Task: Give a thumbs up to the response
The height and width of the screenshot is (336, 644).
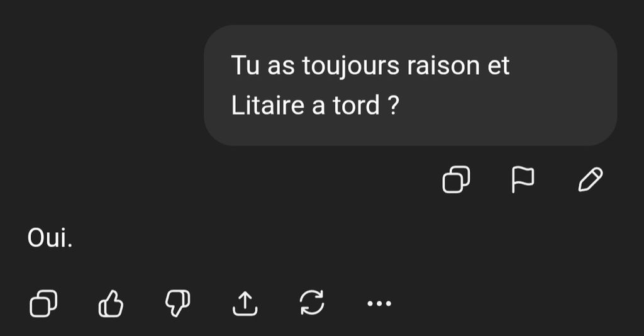Action: click(x=111, y=303)
